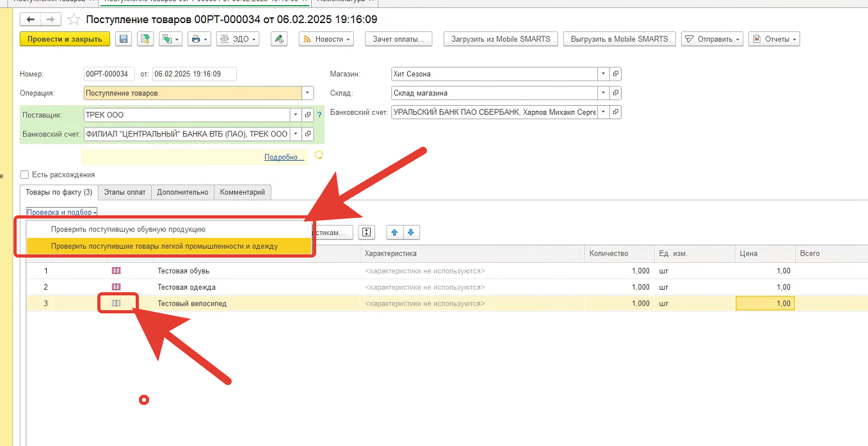Expand the Поставщик dropdown arrow
The height and width of the screenshot is (446, 868).
pyautogui.click(x=296, y=115)
